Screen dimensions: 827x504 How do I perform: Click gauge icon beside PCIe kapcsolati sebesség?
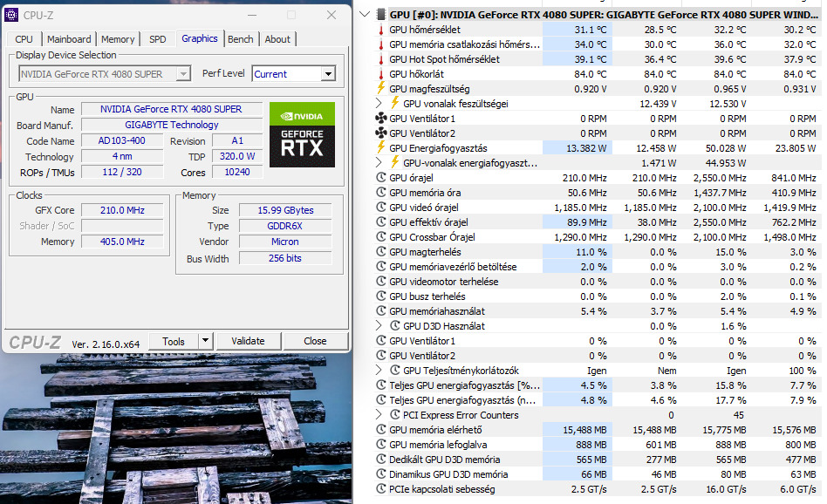(x=381, y=489)
